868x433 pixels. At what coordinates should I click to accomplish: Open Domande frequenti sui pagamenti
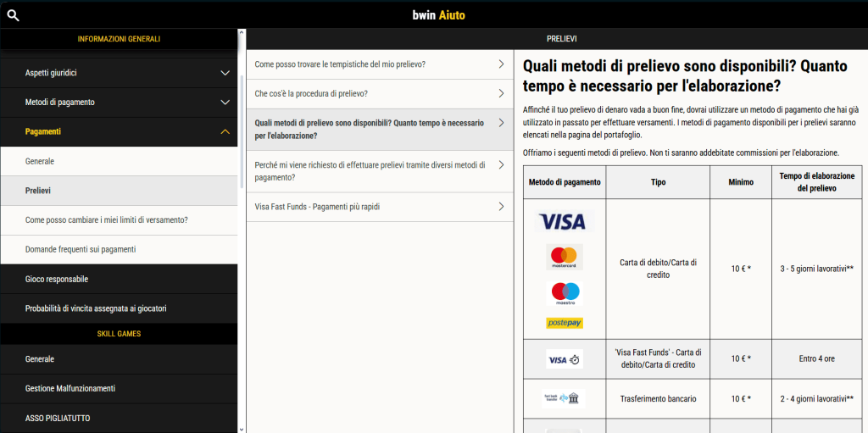(x=119, y=249)
